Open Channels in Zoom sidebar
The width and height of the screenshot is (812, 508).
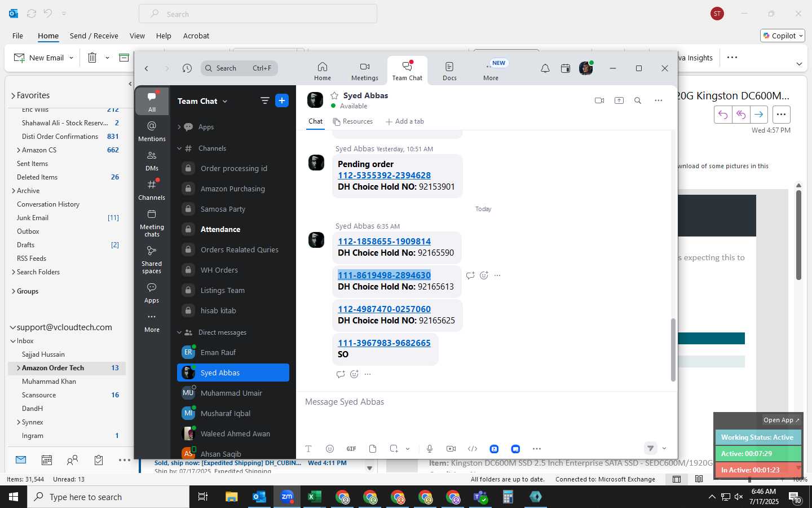[152, 190]
